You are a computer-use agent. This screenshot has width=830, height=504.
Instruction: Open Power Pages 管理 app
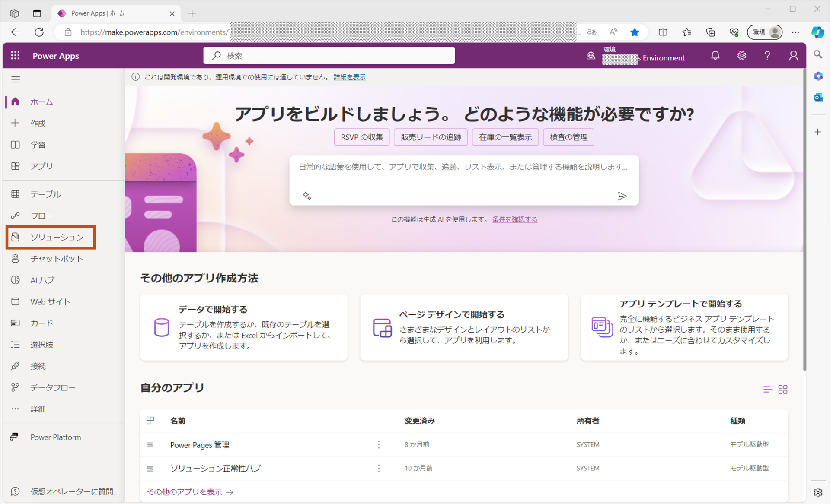200,445
